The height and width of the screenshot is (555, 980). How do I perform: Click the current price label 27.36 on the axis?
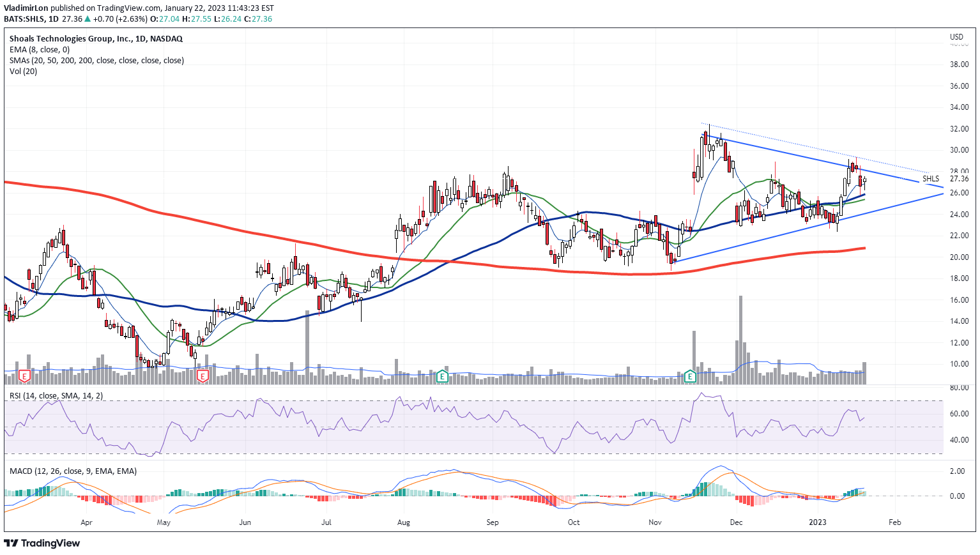(x=959, y=179)
